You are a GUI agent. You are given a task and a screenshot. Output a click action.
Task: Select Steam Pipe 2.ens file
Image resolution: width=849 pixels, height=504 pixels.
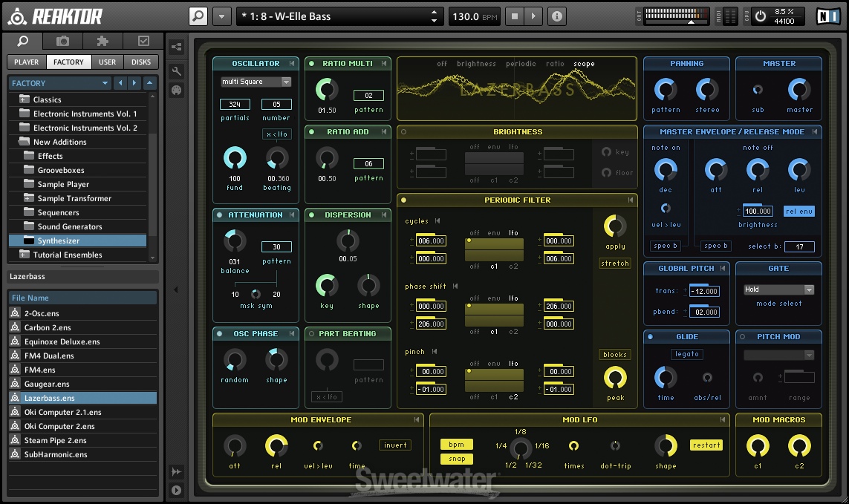pos(83,440)
